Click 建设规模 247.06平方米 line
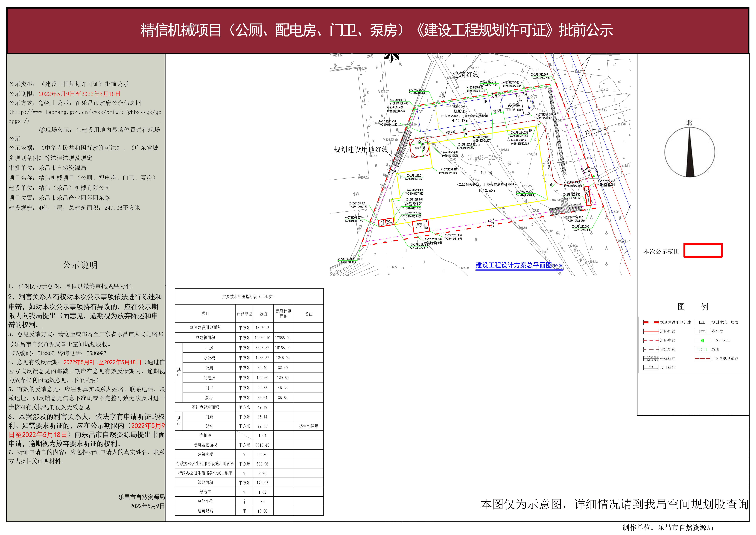This screenshot has height=535, width=756. pos(74,208)
